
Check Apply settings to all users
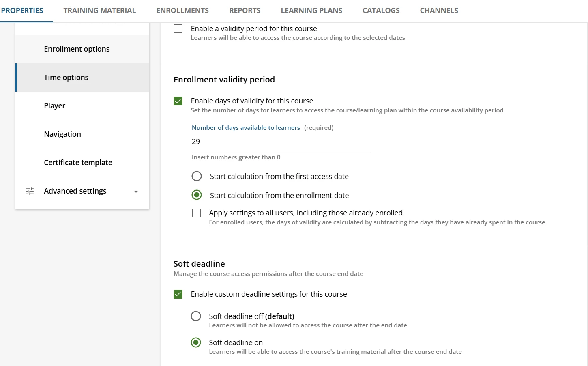196,213
